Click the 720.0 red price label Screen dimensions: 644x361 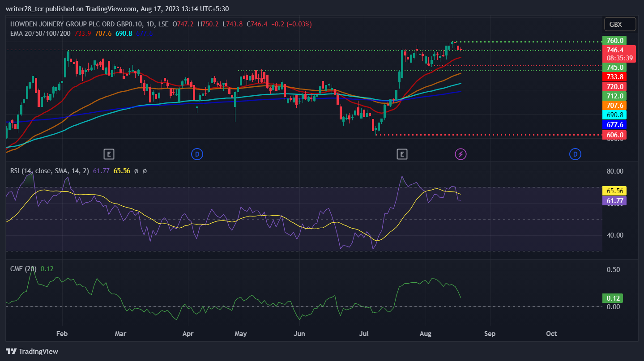coord(614,86)
